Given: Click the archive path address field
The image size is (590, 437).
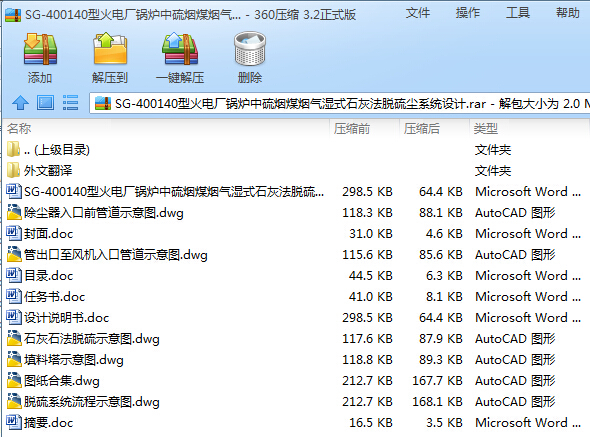Looking at the screenshot, I should (x=340, y=103).
